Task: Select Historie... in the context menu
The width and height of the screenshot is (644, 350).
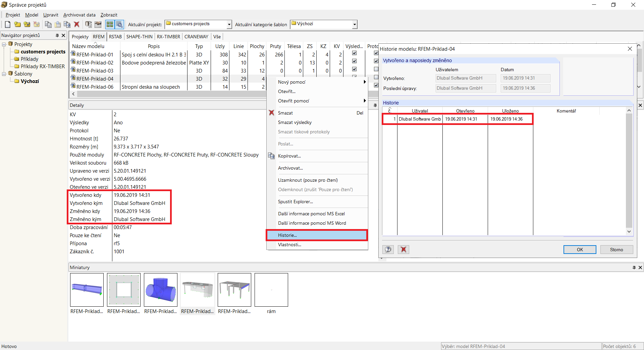Action: click(317, 235)
